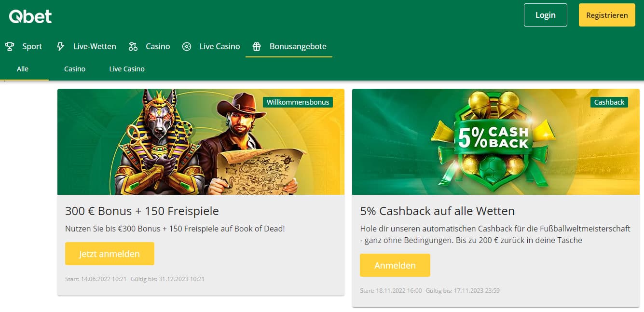
Task: Open the 5% Cashback banner image
Action: tap(496, 142)
